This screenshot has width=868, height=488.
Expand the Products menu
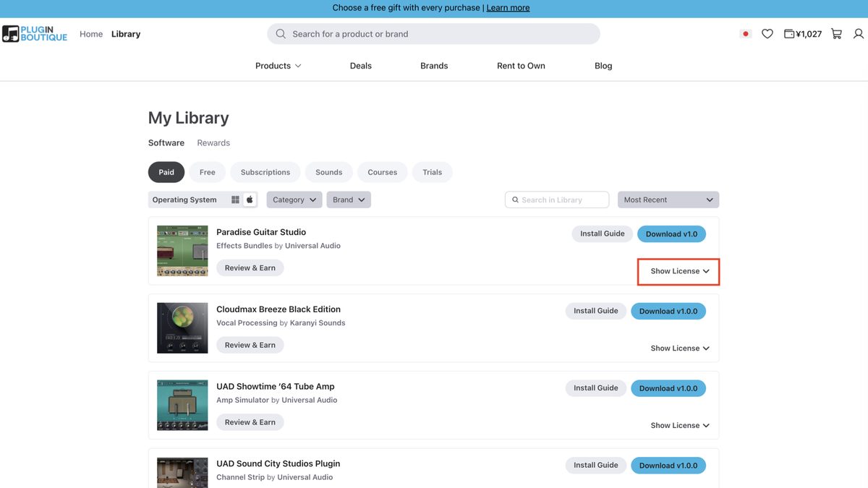click(278, 66)
